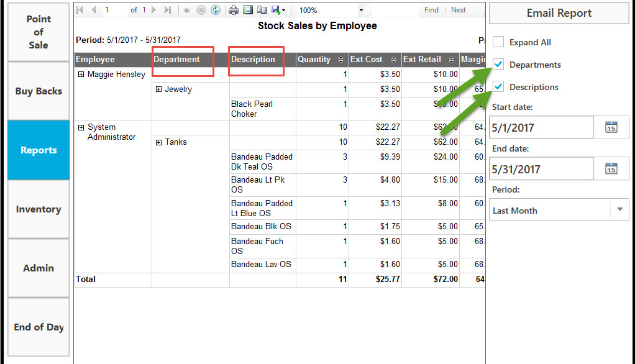The width and height of the screenshot is (635, 364).
Task: Click the Stock Sales by Employee title
Action: [317, 26]
